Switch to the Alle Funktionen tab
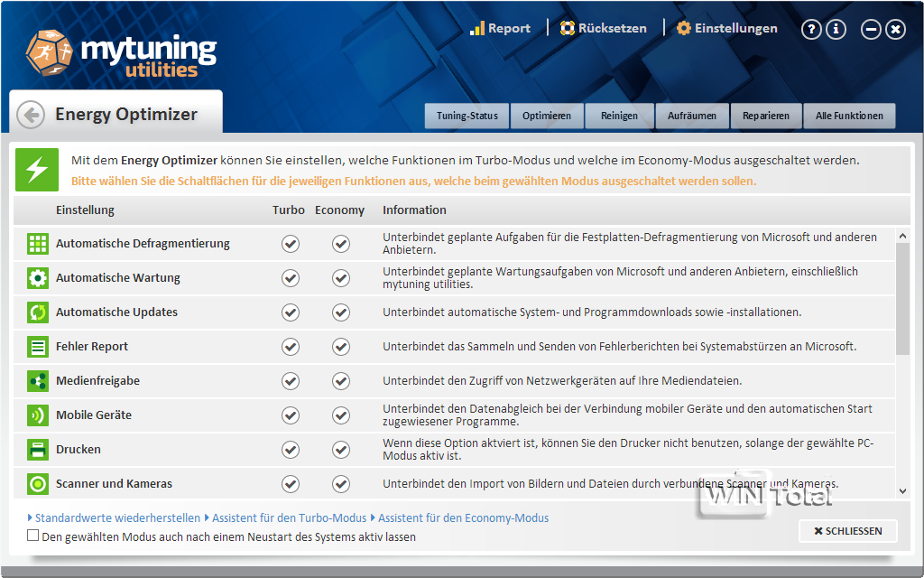 click(849, 116)
